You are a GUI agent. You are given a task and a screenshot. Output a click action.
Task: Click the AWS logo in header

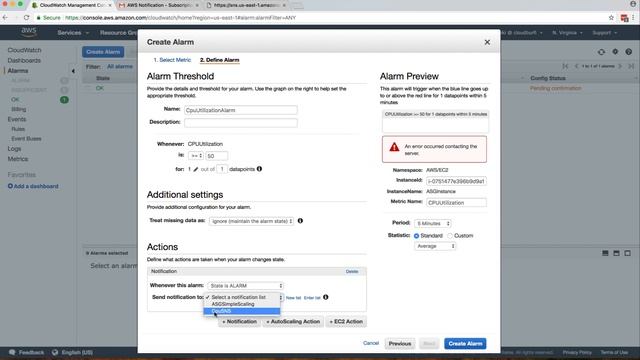click(29, 32)
